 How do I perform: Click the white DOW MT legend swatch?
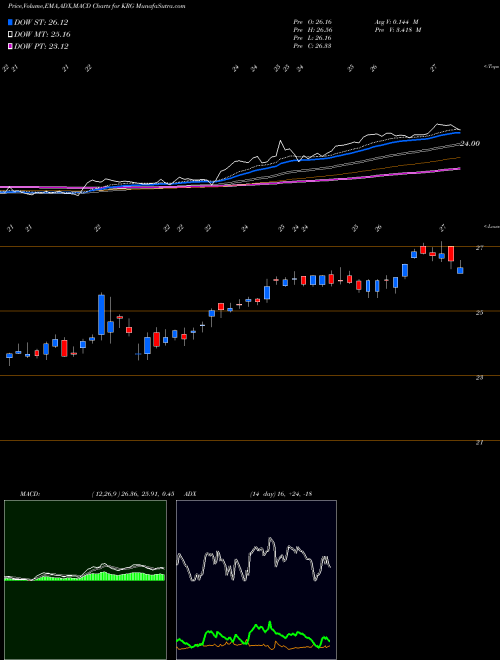(10, 35)
